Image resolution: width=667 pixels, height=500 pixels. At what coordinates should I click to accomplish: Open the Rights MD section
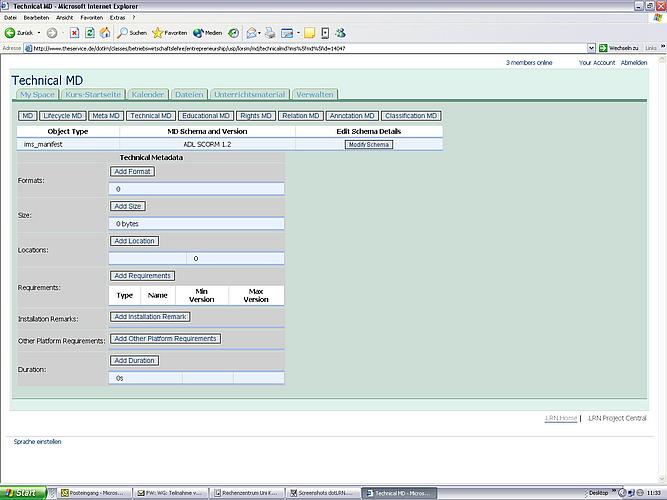(x=256, y=116)
